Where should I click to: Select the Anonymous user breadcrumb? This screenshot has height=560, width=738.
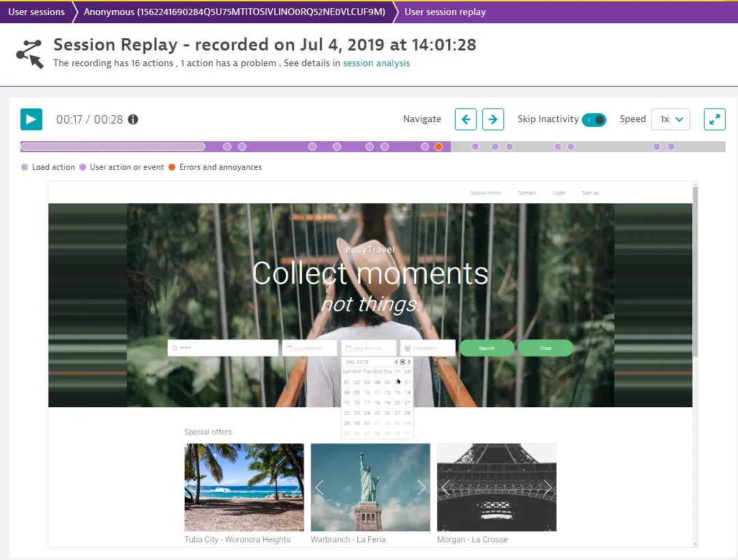click(234, 12)
